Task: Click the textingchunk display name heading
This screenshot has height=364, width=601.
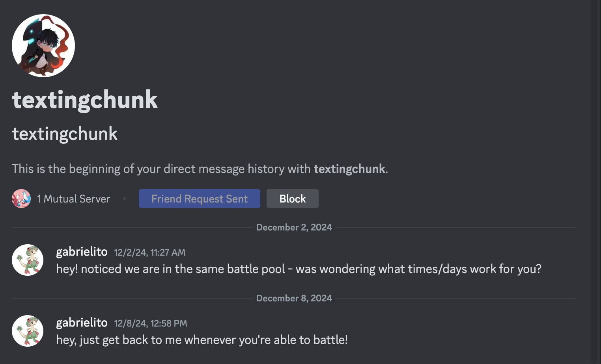Action: [x=85, y=100]
